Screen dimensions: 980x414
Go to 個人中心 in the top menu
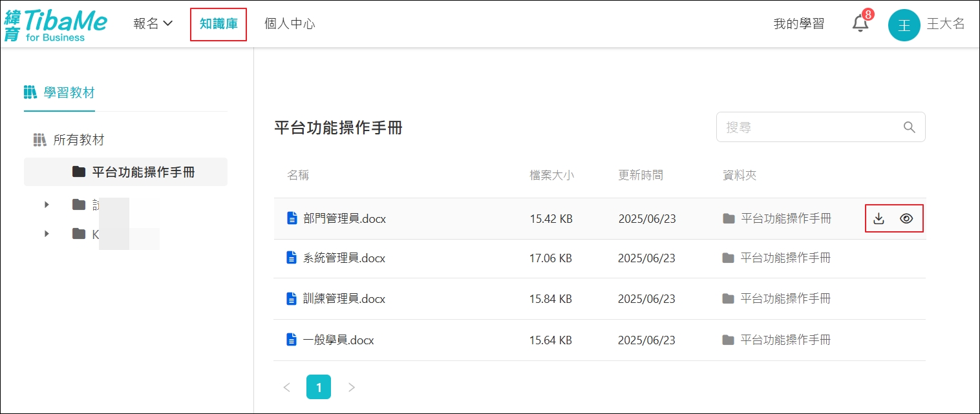tap(290, 25)
